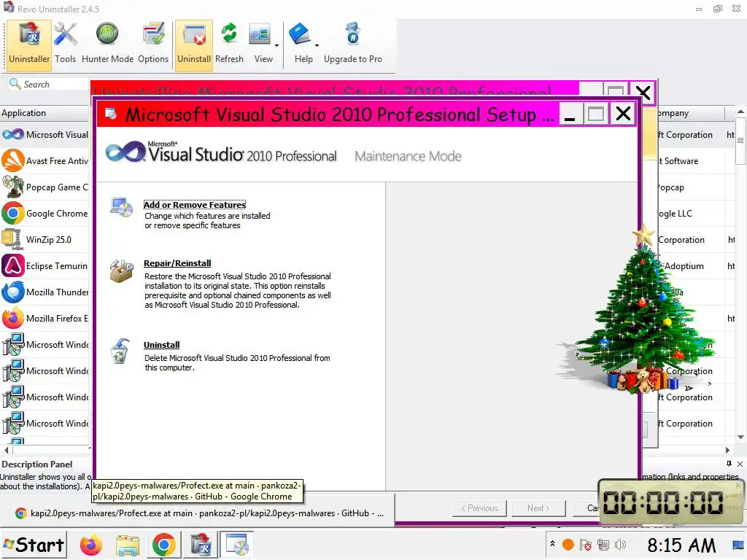
Task: Pin the Description Panel
Action: click(x=729, y=463)
